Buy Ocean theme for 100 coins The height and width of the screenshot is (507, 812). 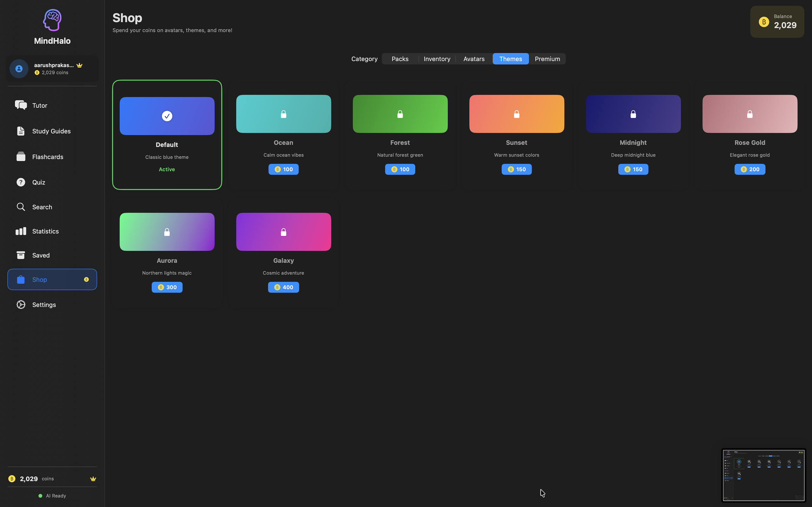pos(283,169)
